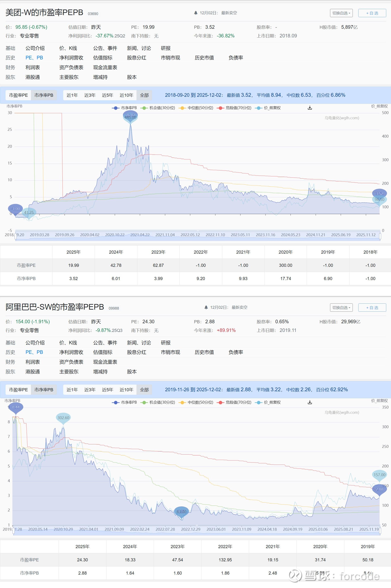Select 市净率PB tab for Alibaba

coord(44,390)
